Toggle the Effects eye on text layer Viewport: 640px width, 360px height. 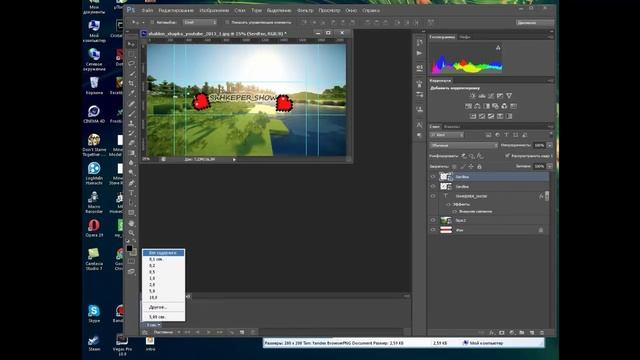click(x=448, y=204)
